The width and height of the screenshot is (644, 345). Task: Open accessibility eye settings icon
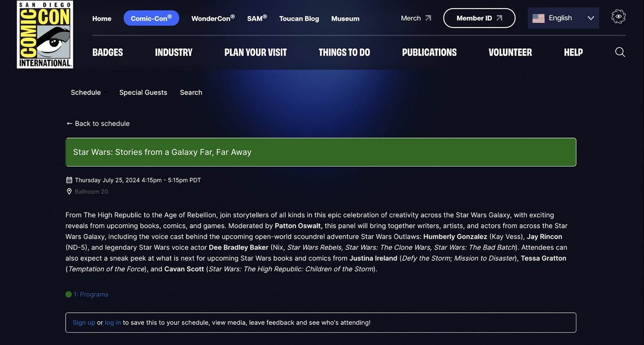618,17
